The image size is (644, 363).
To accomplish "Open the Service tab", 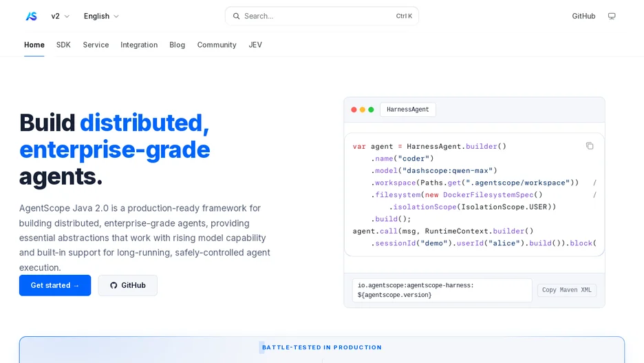I will point(96,45).
